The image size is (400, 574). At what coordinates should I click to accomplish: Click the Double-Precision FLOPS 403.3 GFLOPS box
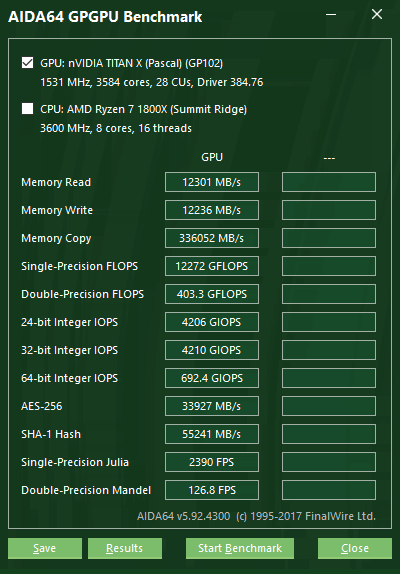tap(212, 294)
